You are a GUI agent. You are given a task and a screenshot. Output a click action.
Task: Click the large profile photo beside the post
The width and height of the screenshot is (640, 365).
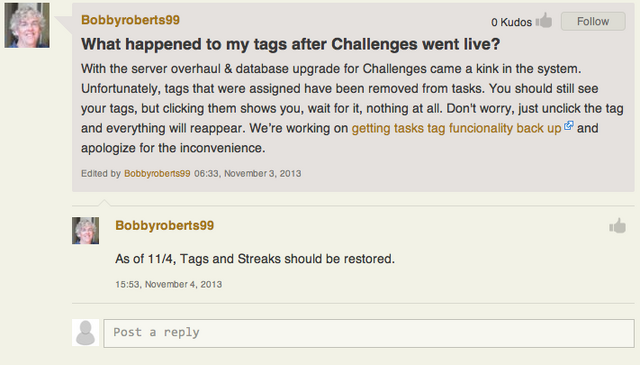point(27,25)
